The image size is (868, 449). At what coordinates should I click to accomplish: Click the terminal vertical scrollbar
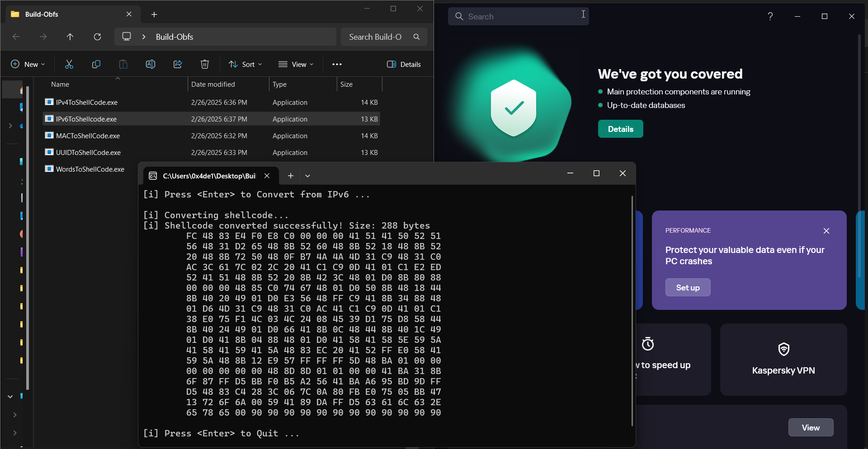click(632, 311)
